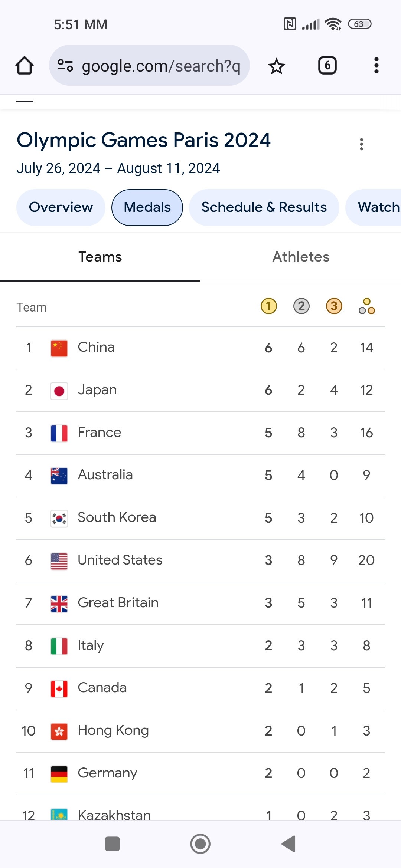Tap site settings icon in address bar

tap(65, 66)
